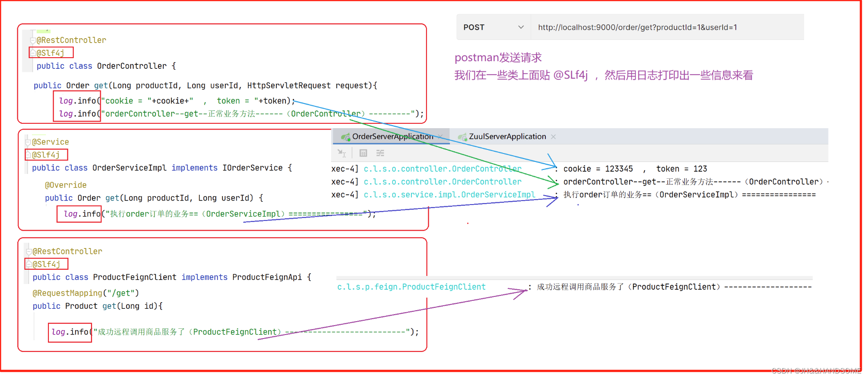Collapse the fold marker beside OrderController's @Slf4j

coord(33,53)
